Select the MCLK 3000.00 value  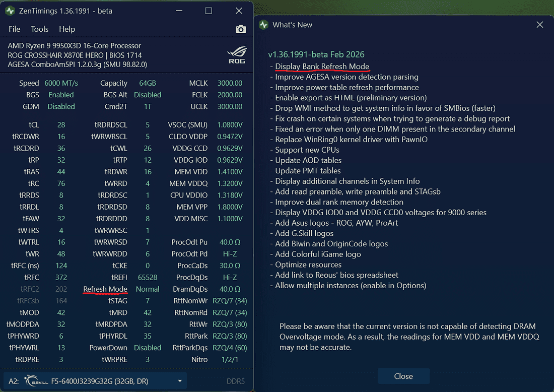[x=230, y=83]
